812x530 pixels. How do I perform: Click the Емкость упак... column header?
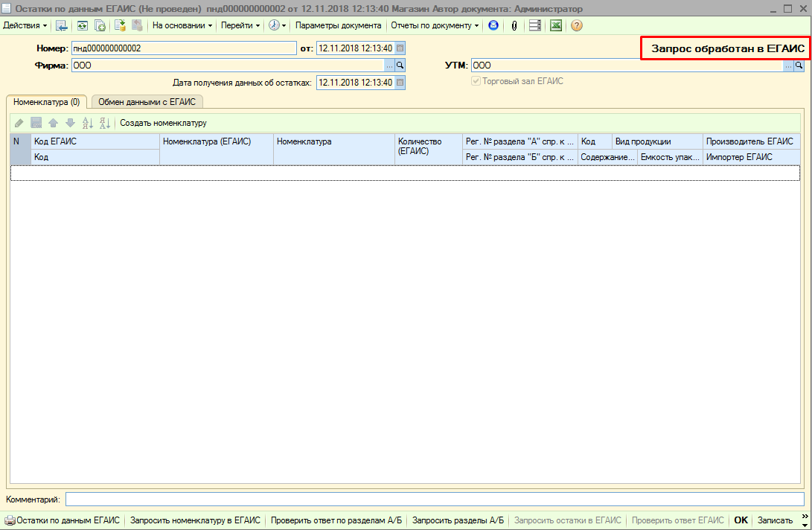[x=670, y=157]
